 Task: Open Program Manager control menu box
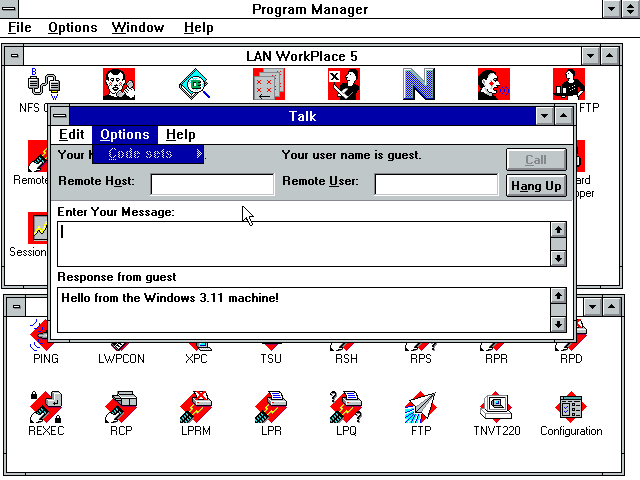click(9, 9)
